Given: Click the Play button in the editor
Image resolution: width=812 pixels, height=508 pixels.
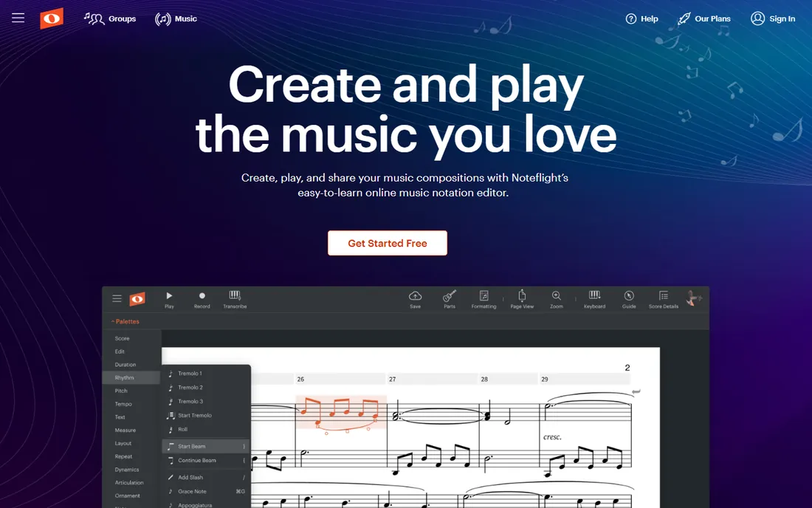Looking at the screenshot, I should point(169,300).
